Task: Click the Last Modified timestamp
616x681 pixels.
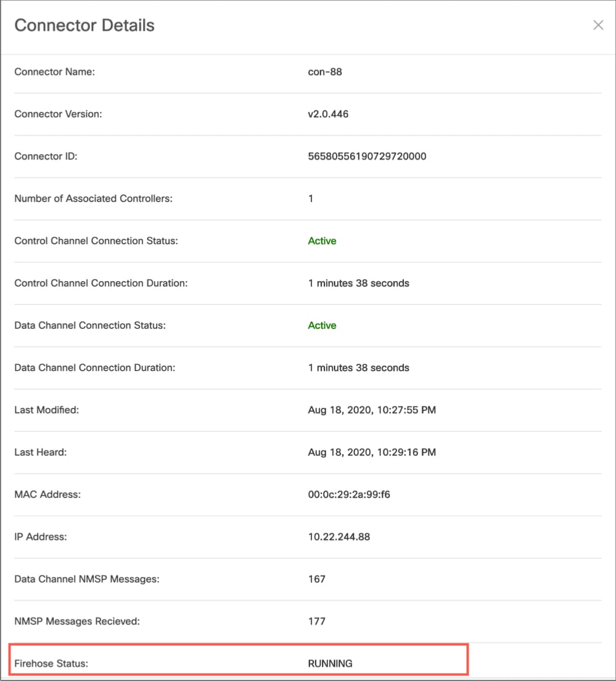Action: coord(372,410)
